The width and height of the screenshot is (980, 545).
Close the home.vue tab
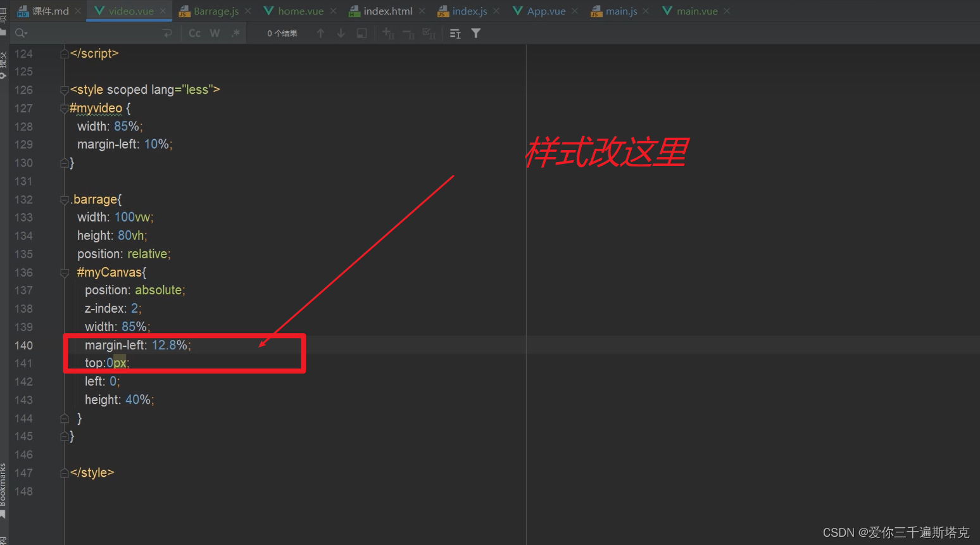(333, 11)
